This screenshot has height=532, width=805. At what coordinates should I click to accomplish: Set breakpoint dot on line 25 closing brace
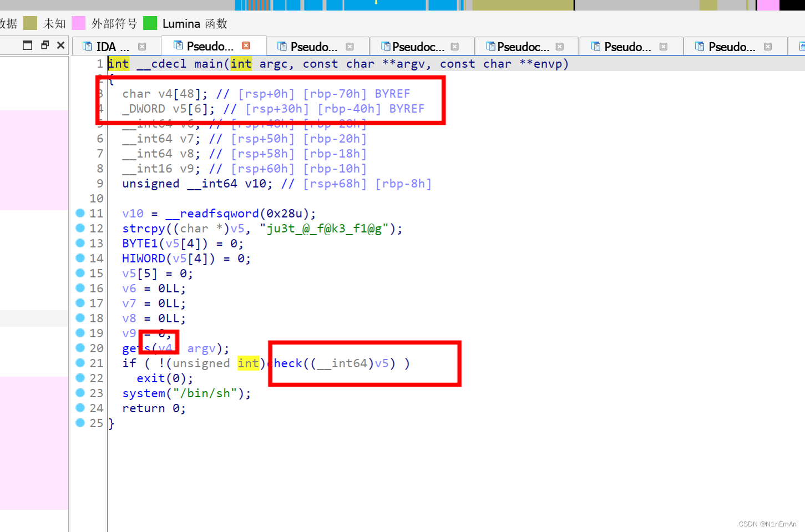(80, 423)
